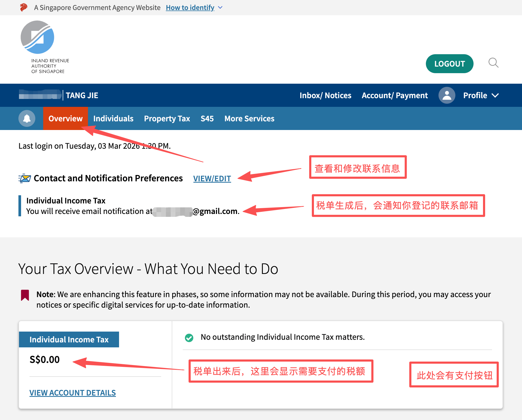Click the maroon bookmark note icon
Viewport: 522px width, 420px height.
[25, 295]
